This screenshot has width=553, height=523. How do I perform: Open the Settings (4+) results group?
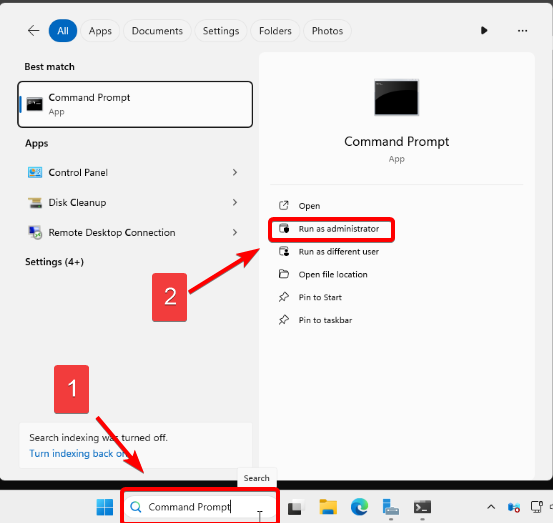pos(54,262)
